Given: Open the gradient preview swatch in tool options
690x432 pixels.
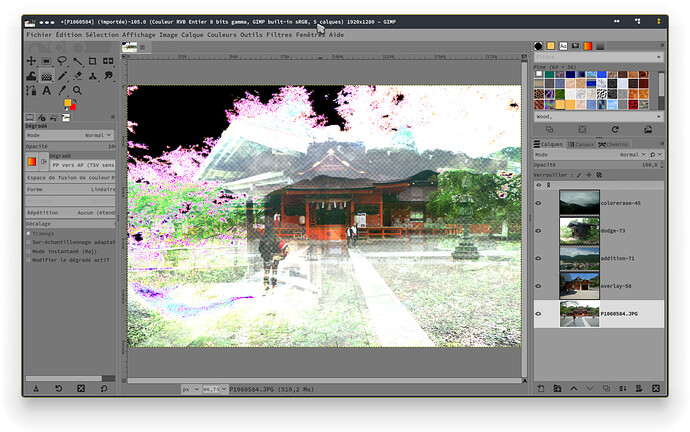Looking at the screenshot, I should [32, 161].
